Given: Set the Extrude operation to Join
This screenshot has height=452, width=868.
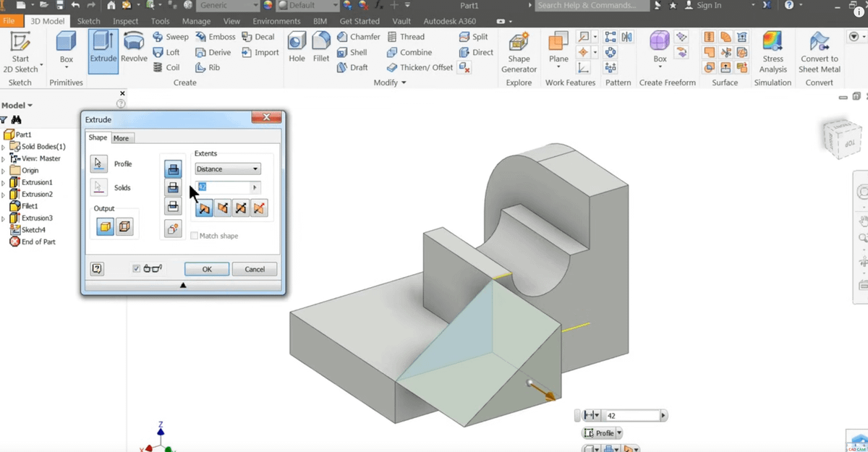Looking at the screenshot, I should pos(173,169).
